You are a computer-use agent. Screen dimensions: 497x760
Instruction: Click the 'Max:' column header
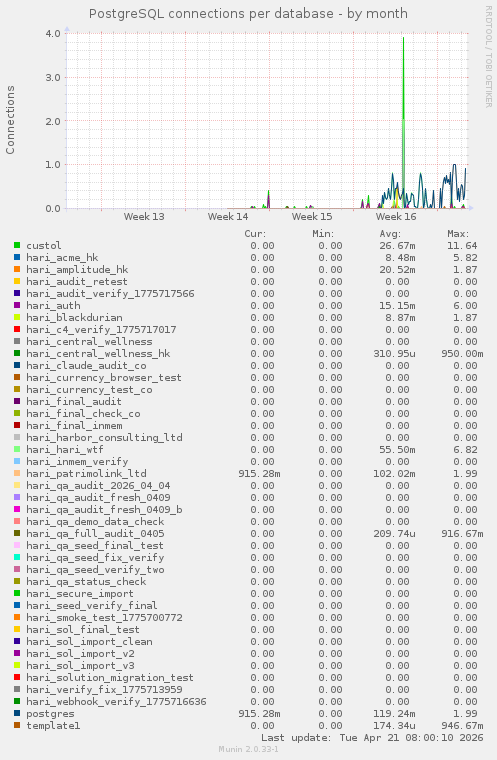click(x=458, y=234)
